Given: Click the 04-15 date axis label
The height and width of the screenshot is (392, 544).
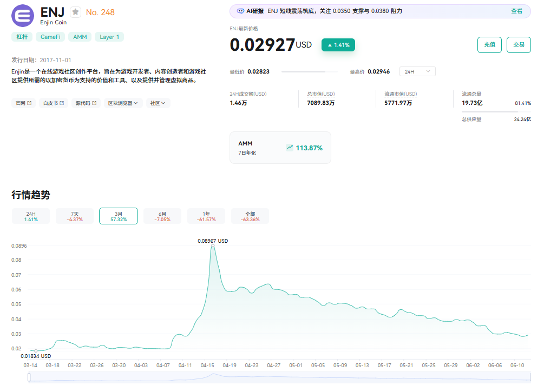Looking at the screenshot, I should (207, 366).
